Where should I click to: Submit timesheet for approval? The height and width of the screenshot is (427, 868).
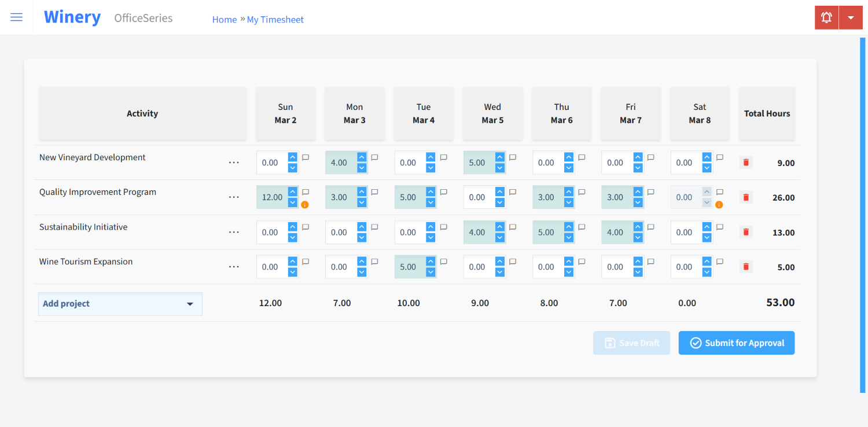pos(736,343)
